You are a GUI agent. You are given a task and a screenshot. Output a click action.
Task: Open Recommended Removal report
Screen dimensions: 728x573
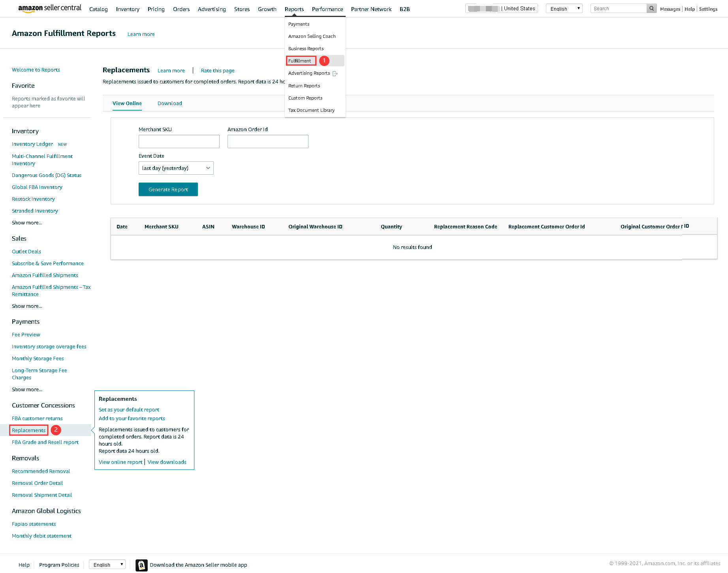[x=41, y=471]
